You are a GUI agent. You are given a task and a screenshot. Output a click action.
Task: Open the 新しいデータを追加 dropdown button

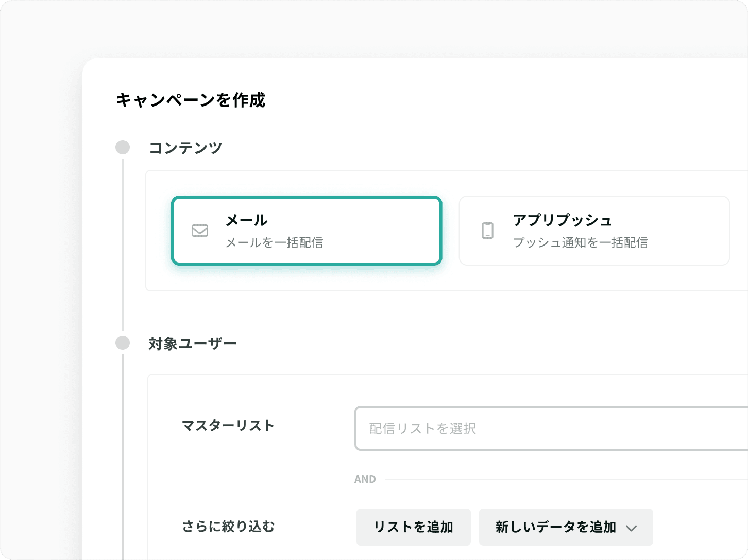(x=566, y=527)
